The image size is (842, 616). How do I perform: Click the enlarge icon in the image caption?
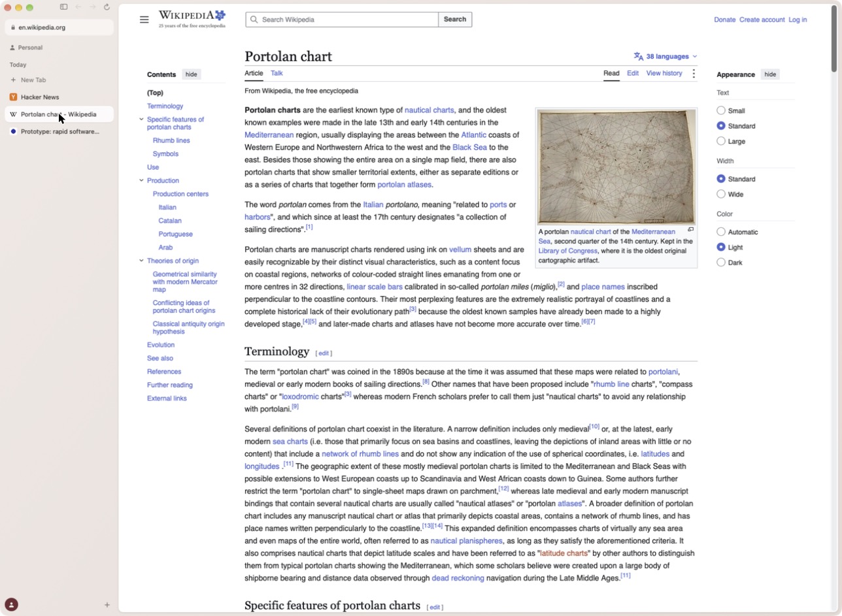(x=690, y=229)
